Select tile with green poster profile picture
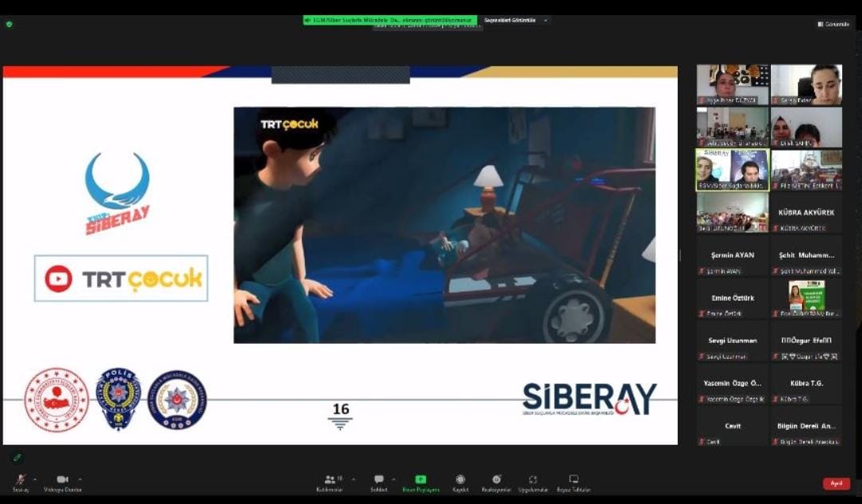The height and width of the screenshot is (504, 862). pyautogui.click(x=806, y=299)
